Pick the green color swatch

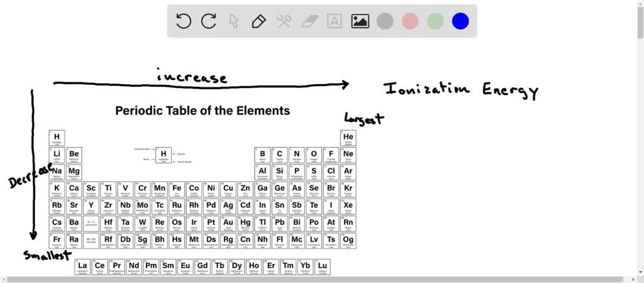tap(435, 21)
